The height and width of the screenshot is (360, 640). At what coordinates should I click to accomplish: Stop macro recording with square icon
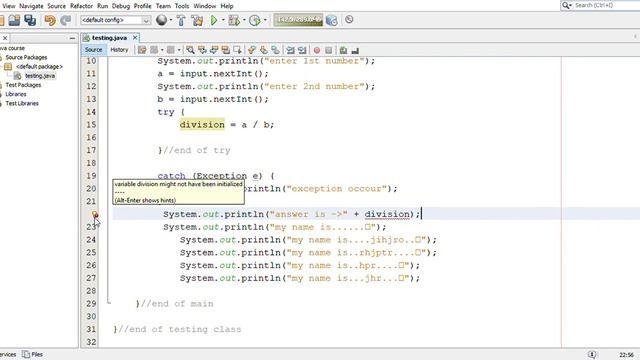(329, 50)
